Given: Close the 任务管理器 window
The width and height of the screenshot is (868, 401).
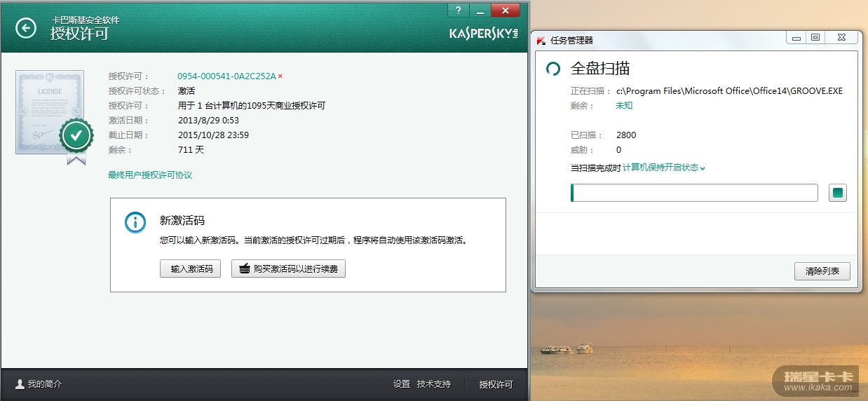Looking at the screenshot, I should point(841,38).
